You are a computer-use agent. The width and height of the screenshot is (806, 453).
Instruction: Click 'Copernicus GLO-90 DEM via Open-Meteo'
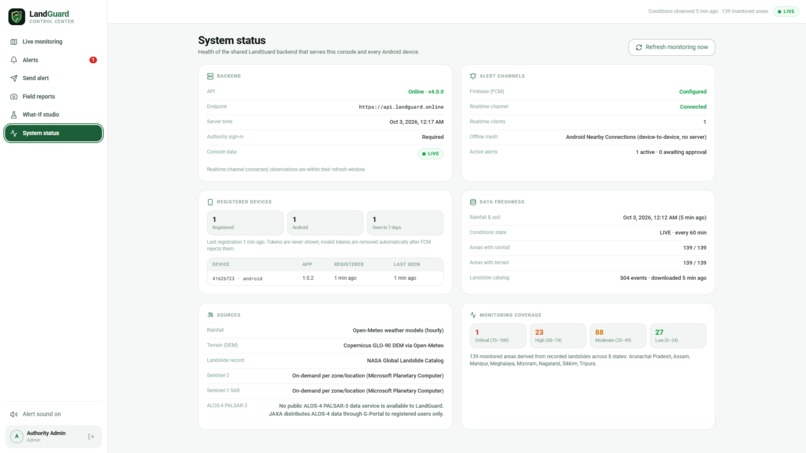[393, 346]
